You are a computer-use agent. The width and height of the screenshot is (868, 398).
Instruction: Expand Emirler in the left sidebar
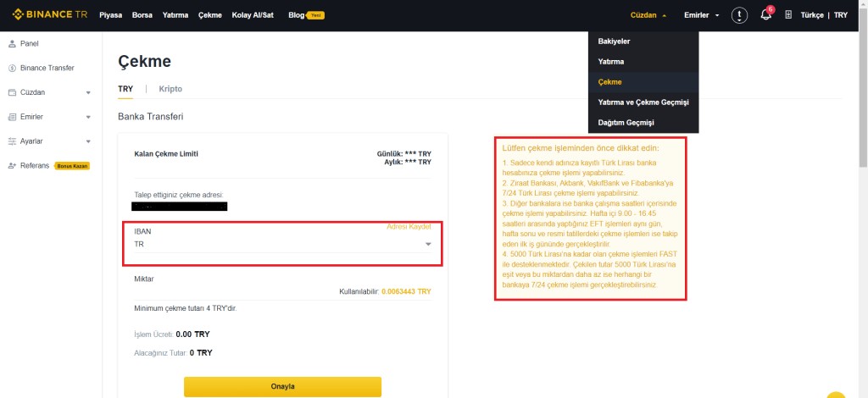(88, 117)
